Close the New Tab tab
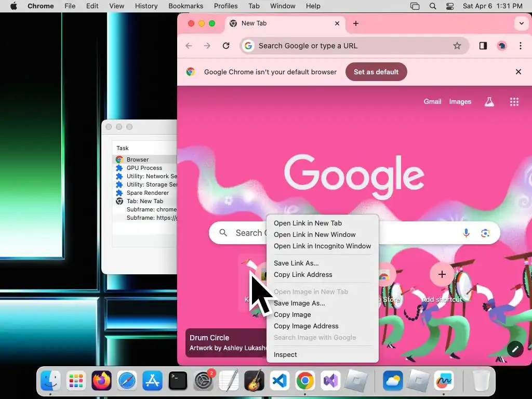This screenshot has width=532, height=399. [337, 23]
